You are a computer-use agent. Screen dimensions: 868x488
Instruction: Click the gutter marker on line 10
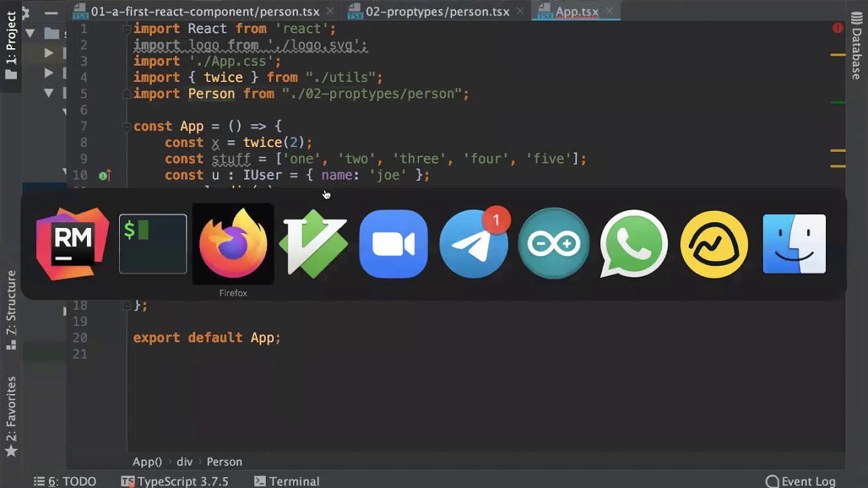[104, 176]
